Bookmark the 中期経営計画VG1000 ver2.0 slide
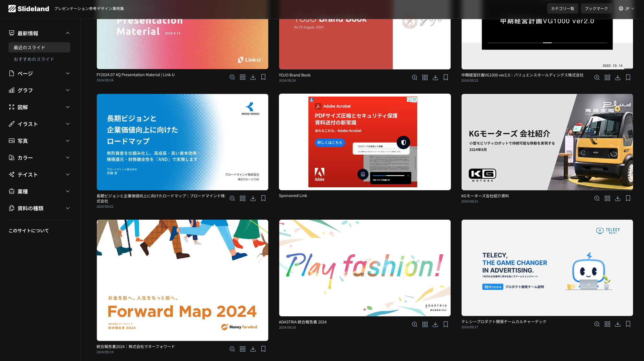Image resolution: width=644 pixels, height=361 pixels. tap(628, 77)
